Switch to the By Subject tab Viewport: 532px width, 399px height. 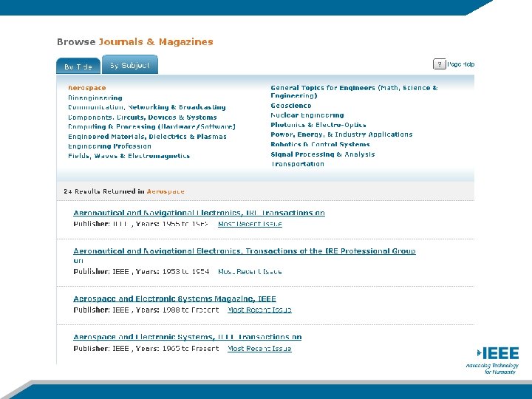click(x=130, y=64)
